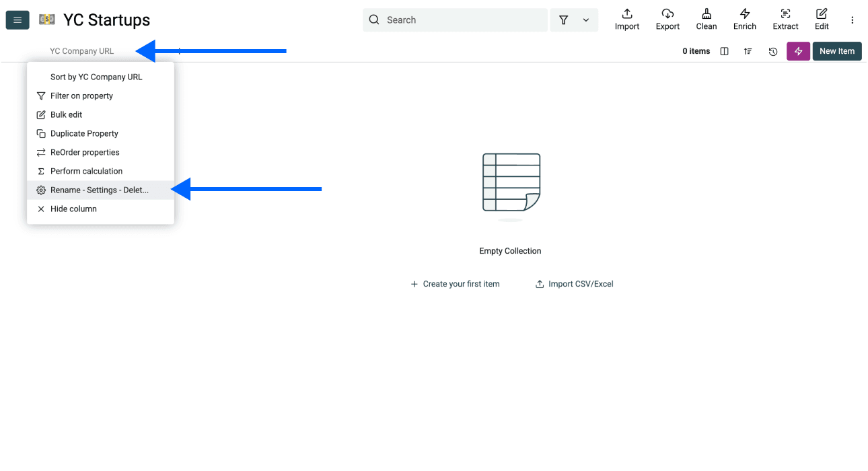Open the Edit tool in the toolbar

coord(821,19)
